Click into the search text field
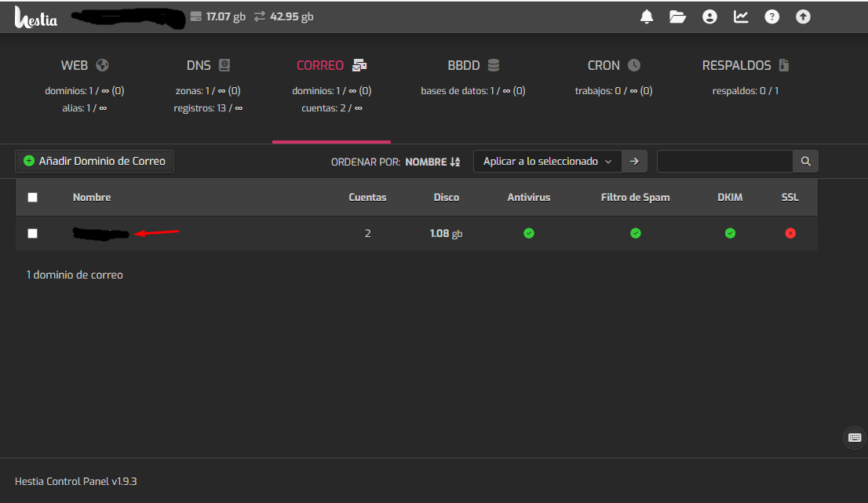The image size is (868, 503). [724, 162]
